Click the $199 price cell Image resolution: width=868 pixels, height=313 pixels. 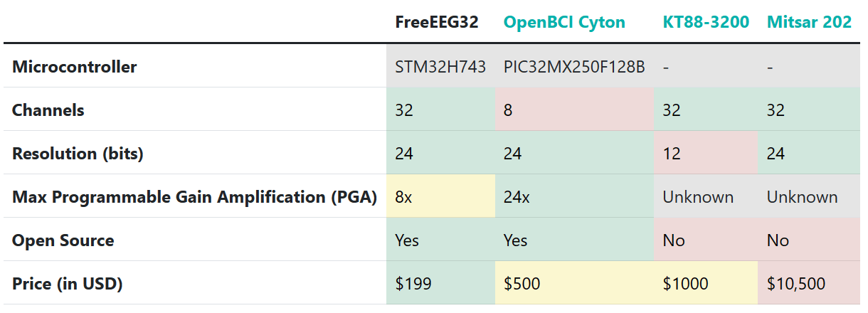click(440, 284)
